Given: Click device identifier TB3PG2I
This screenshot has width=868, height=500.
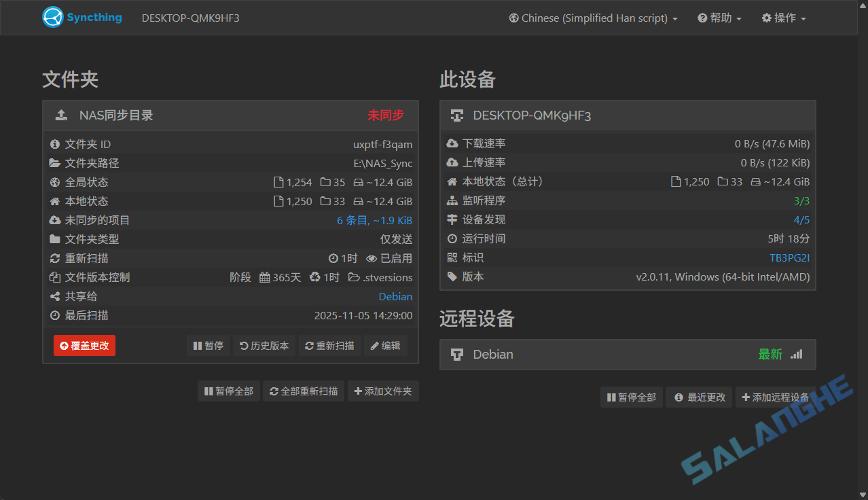Looking at the screenshot, I should point(790,257).
